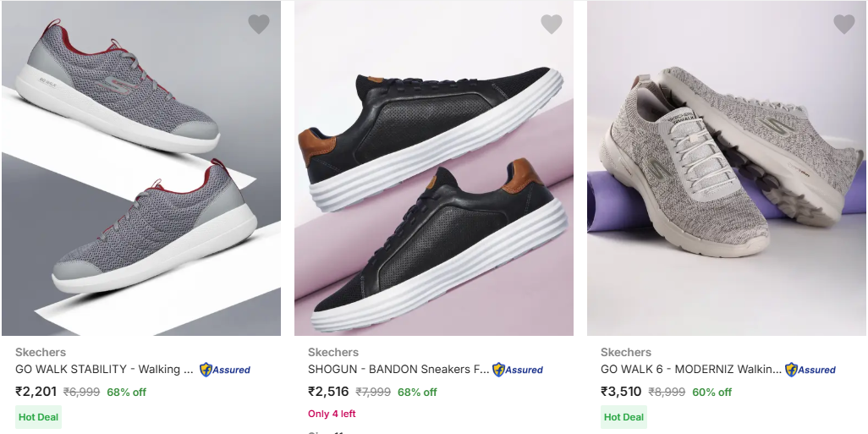Click Skechers brand above SHOGUN BANDON

coord(333,352)
